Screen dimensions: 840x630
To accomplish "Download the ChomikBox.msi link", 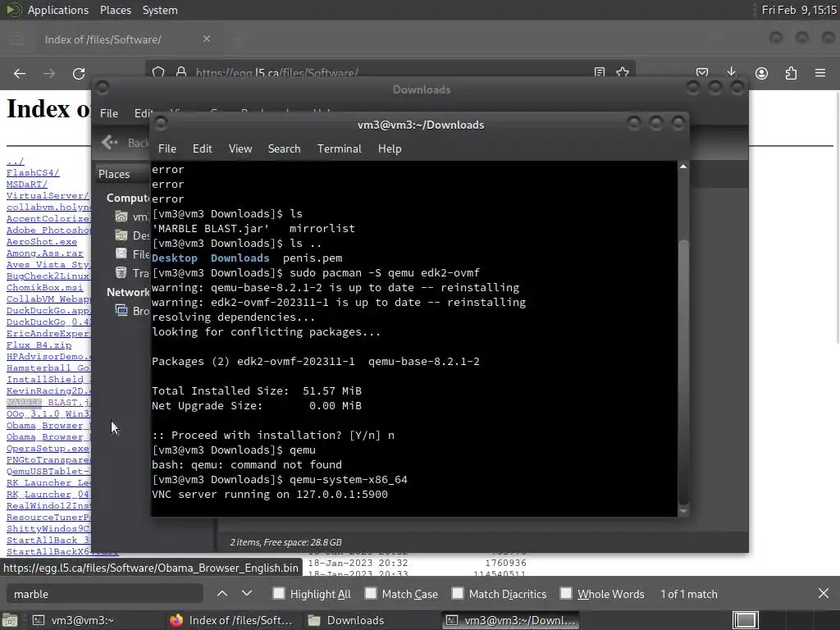I will click(45, 287).
